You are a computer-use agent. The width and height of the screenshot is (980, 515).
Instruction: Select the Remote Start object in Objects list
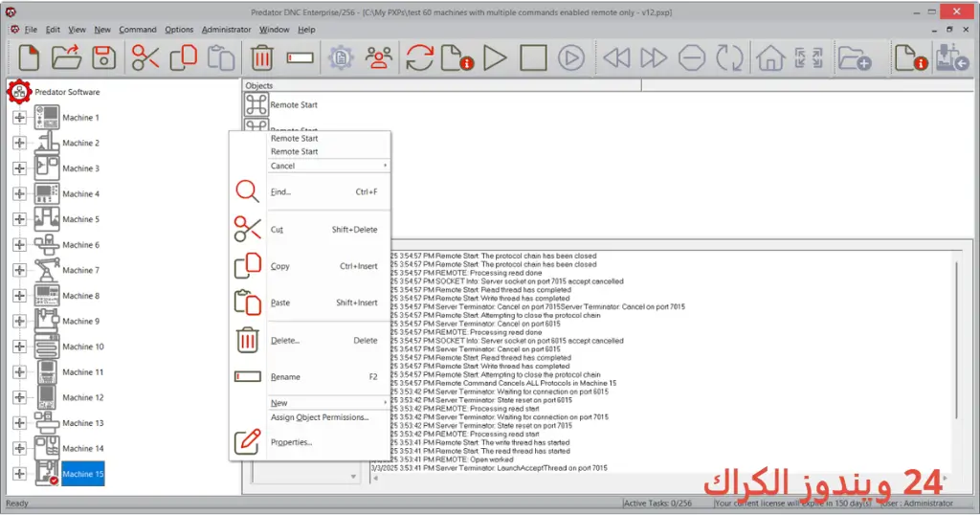click(x=294, y=105)
